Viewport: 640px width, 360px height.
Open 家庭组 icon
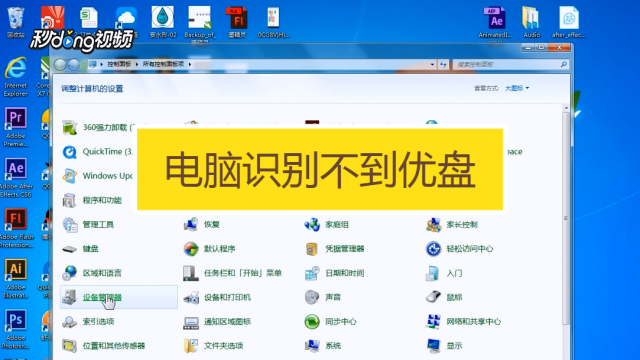pyautogui.click(x=312, y=224)
